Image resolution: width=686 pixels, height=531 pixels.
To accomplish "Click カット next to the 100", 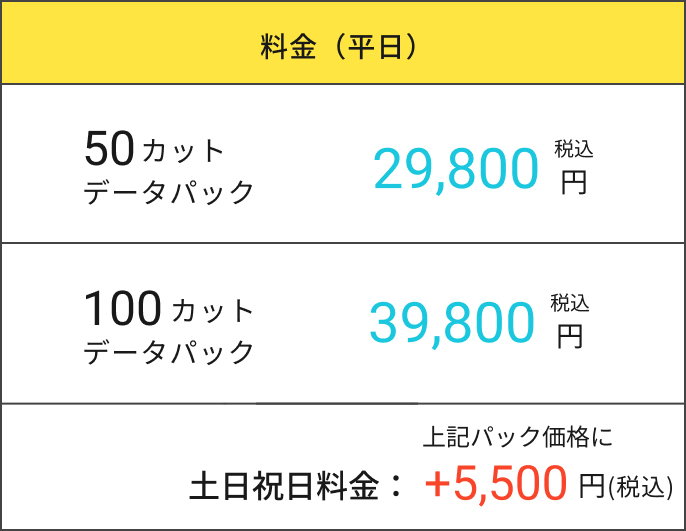I will [x=214, y=312].
